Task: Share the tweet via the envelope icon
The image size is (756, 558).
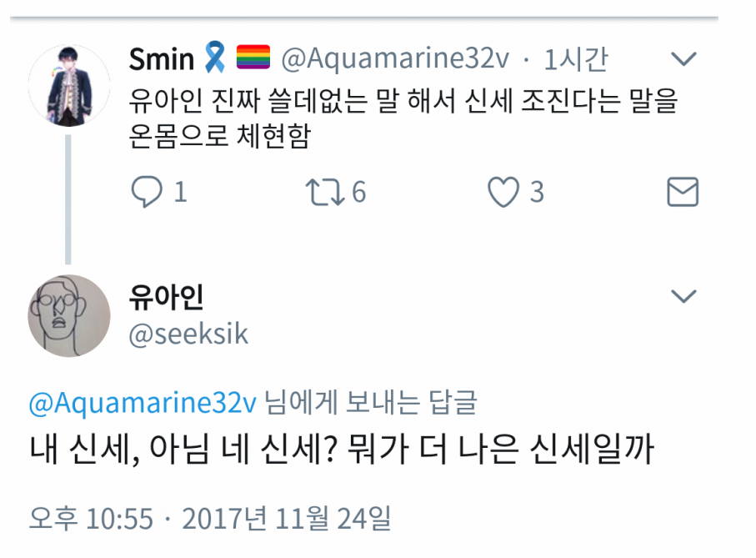Action: (683, 193)
